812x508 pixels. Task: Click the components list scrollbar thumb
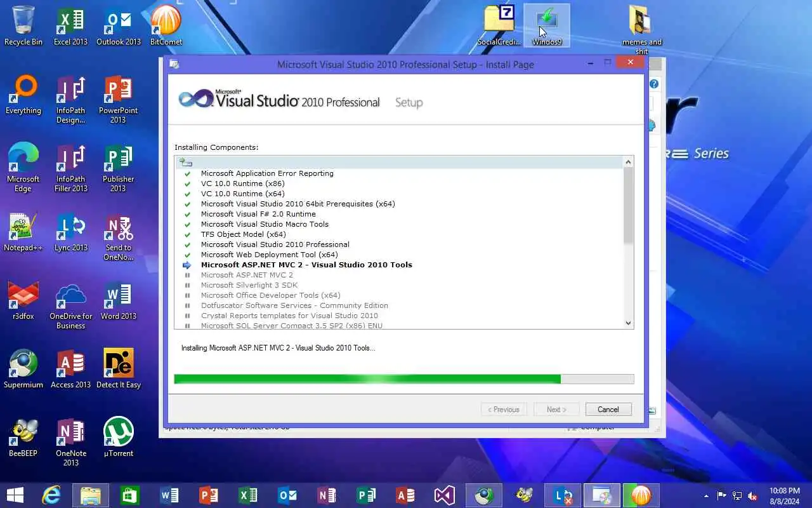click(628, 206)
